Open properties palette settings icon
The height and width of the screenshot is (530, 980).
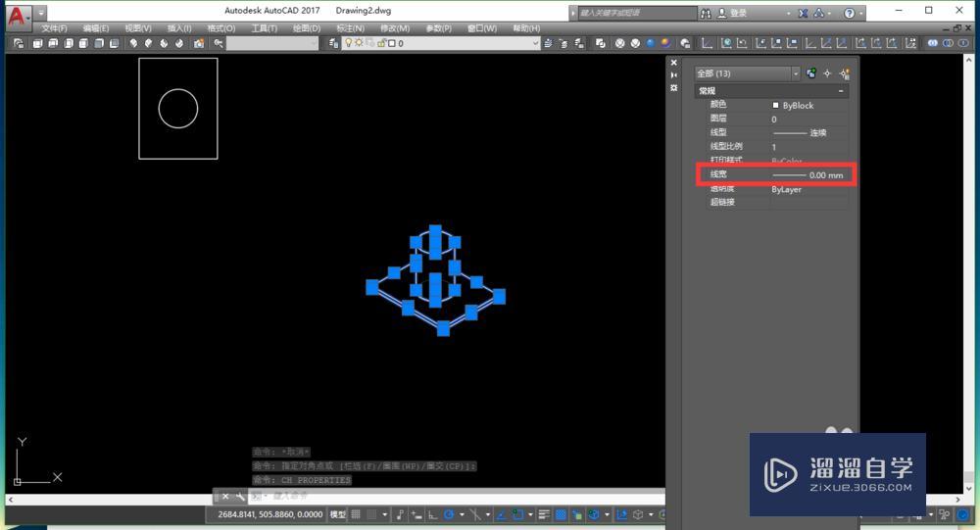674,88
